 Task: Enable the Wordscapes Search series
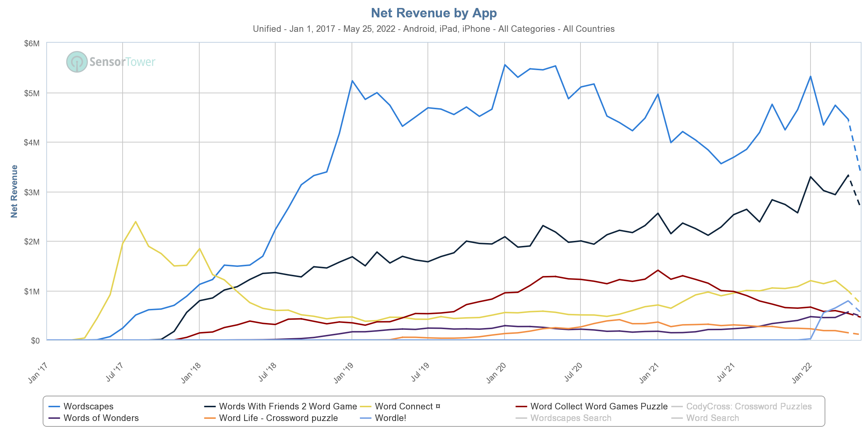[x=563, y=418]
